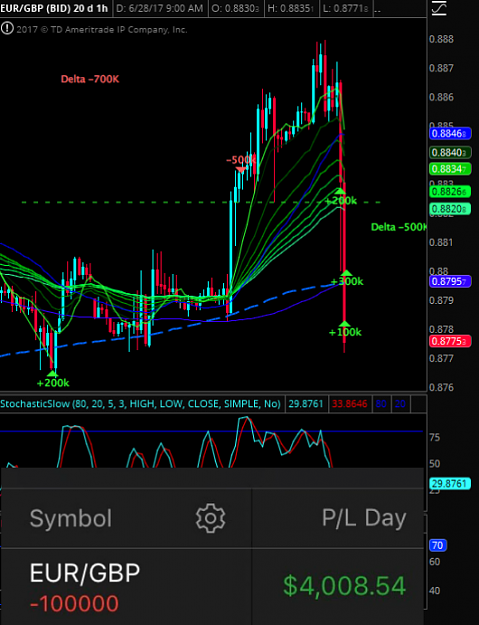Click the -100000 position quantity
Viewport: 479px width, 625px height.
click(x=74, y=603)
